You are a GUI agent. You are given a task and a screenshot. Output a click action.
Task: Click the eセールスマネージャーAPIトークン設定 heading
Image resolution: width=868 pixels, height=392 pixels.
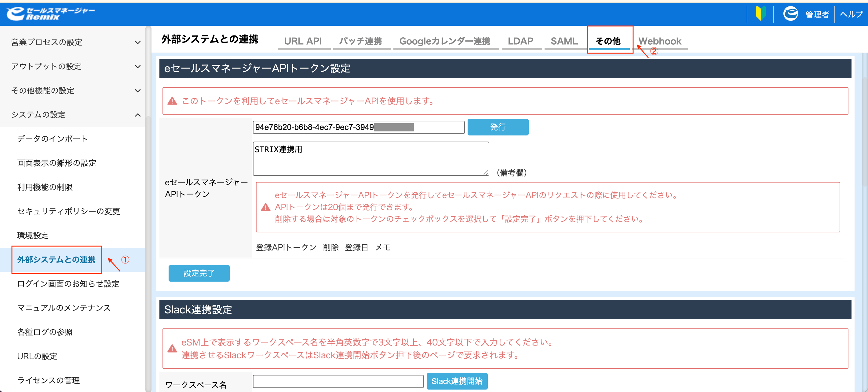pyautogui.click(x=257, y=68)
